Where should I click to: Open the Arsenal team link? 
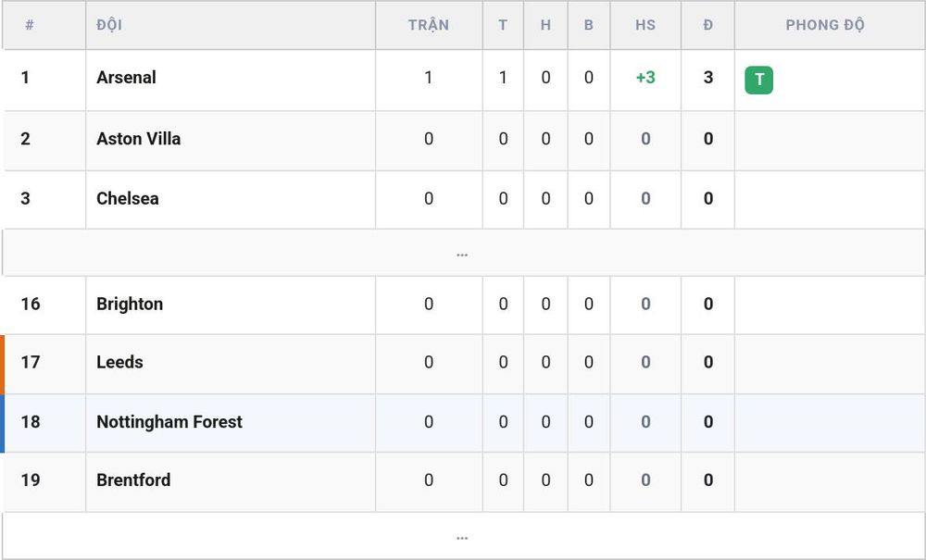click(x=126, y=78)
